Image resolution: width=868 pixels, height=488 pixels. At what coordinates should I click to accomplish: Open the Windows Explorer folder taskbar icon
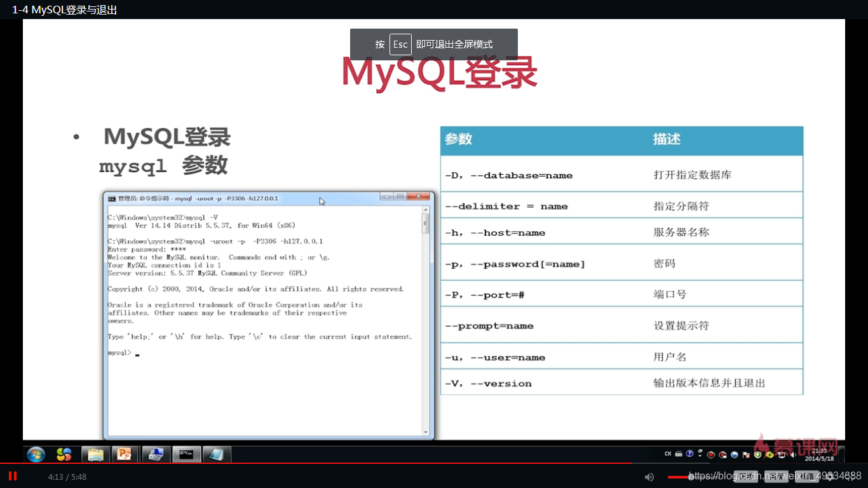coord(95,454)
